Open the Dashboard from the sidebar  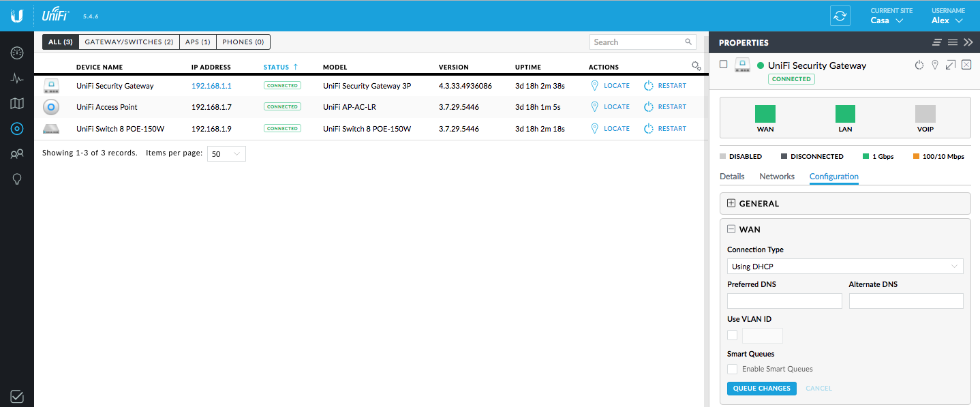tap(17, 52)
